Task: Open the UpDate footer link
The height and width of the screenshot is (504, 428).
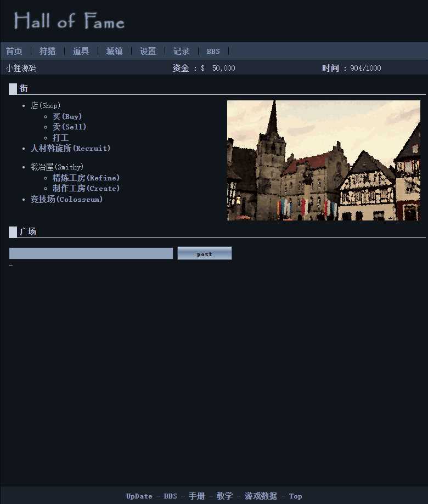Action: (139, 496)
